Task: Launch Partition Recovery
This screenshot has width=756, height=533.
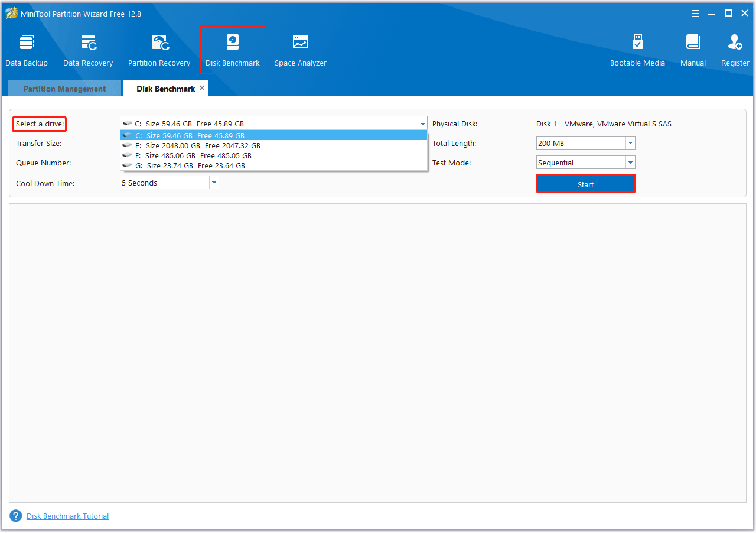Action: (x=159, y=49)
